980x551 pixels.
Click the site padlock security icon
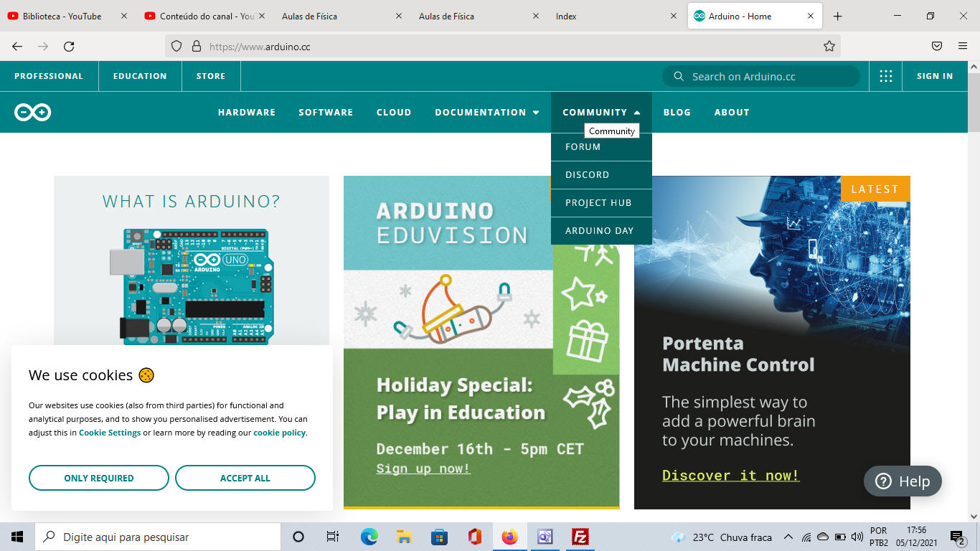pos(197,47)
